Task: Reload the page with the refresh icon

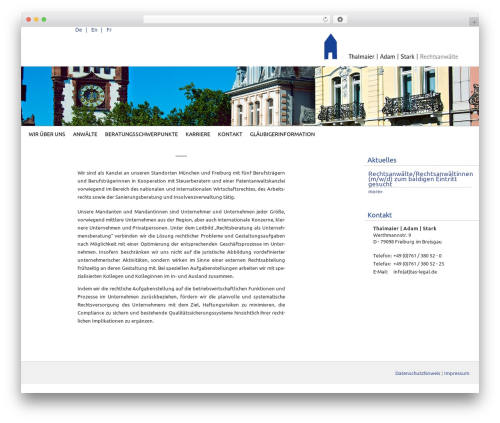Action: pos(325,19)
